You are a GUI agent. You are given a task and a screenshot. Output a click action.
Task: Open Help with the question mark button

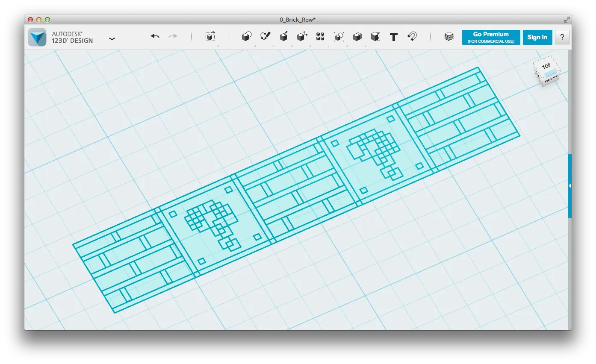click(562, 37)
